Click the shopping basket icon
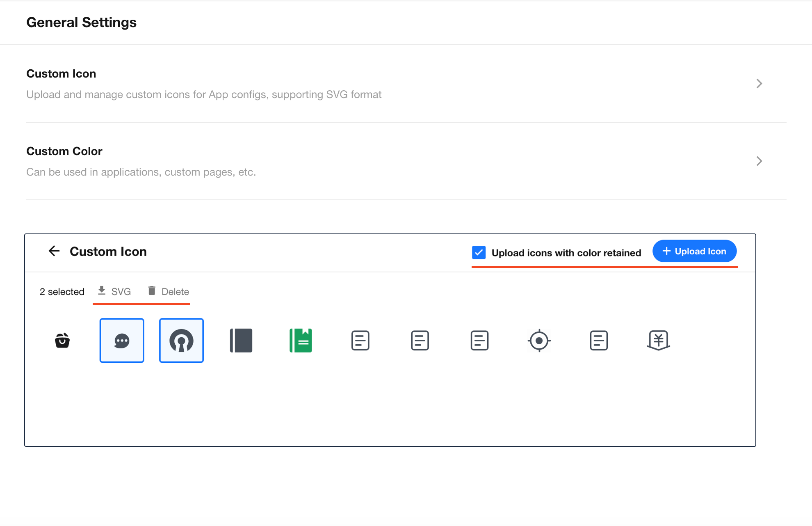Image resolution: width=812 pixels, height=526 pixels. [x=62, y=341]
